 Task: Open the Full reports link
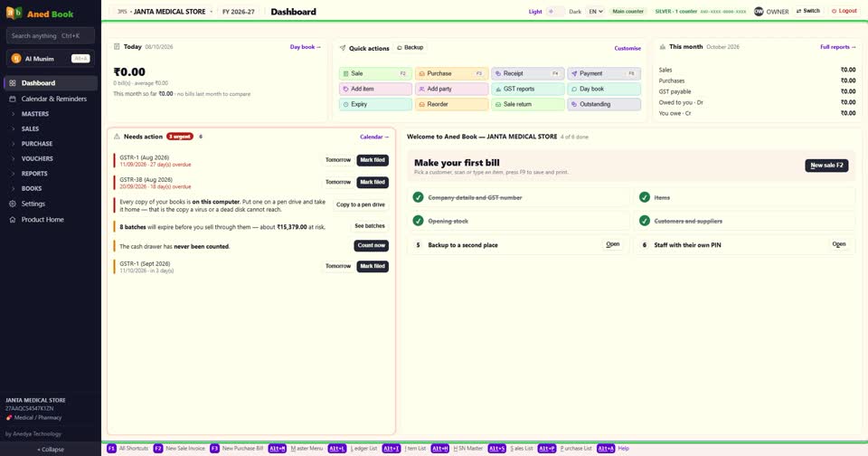[x=837, y=47]
